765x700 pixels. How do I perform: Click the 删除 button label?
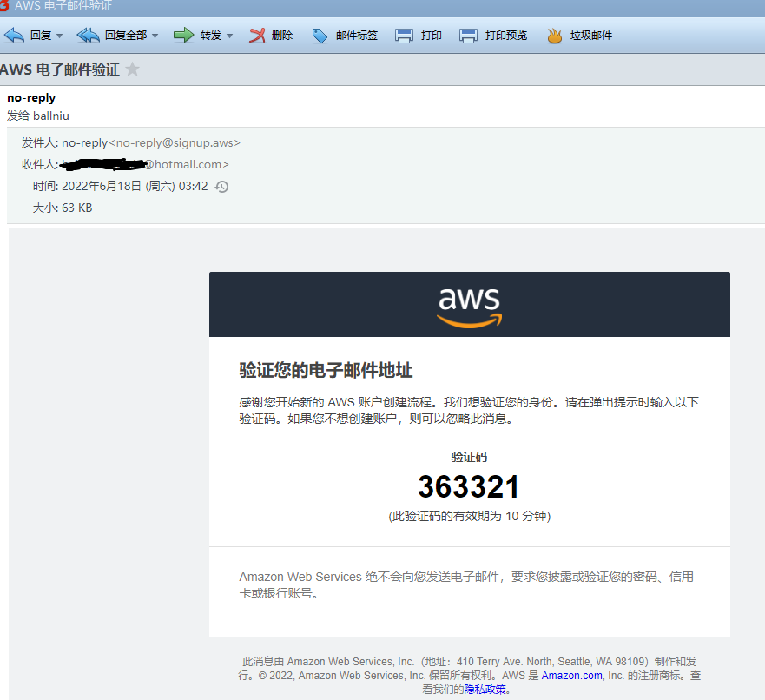click(x=282, y=35)
